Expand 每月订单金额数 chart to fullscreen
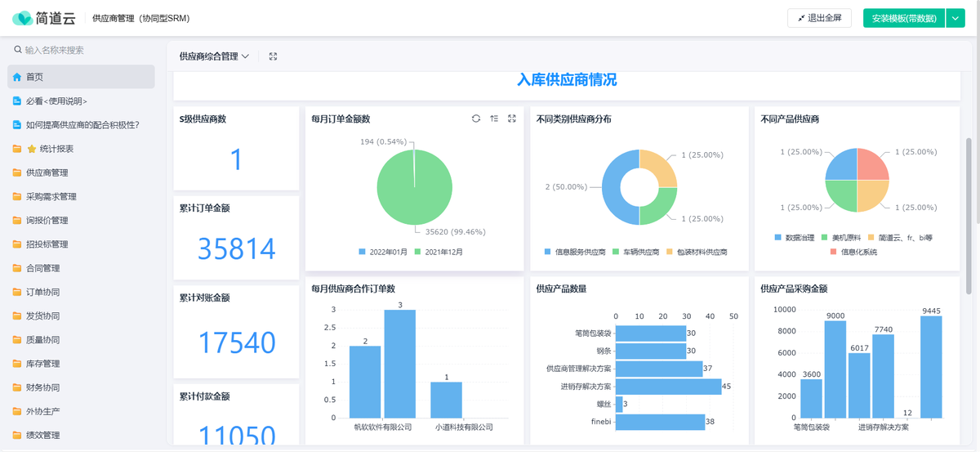The width and height of the screenshot is (980, 452). [512, 119]
